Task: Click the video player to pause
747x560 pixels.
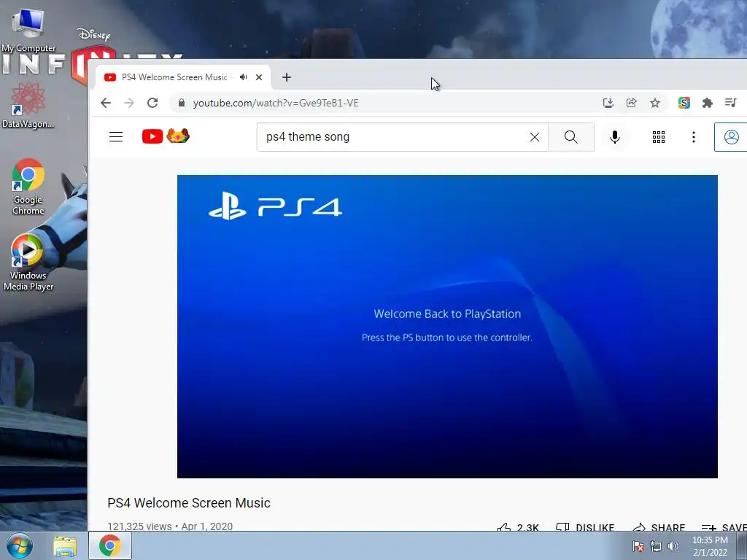Action: point(447,327)
